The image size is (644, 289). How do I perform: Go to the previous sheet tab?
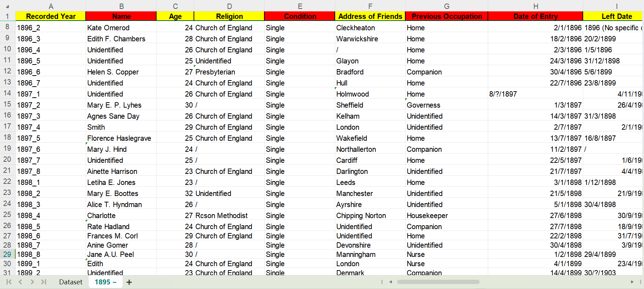21,282
